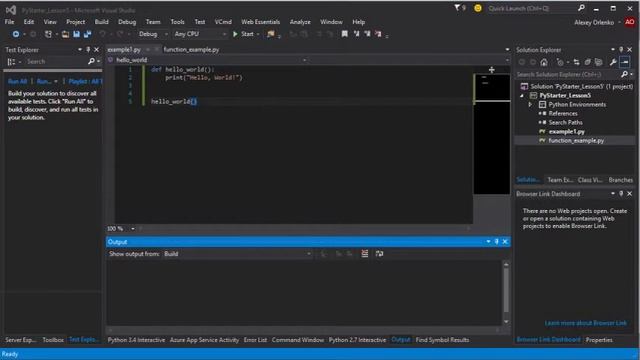Toggle the bookmark icon in the toolbar
The width and height of the screenshot is (640, 360).
coord(344,34)
